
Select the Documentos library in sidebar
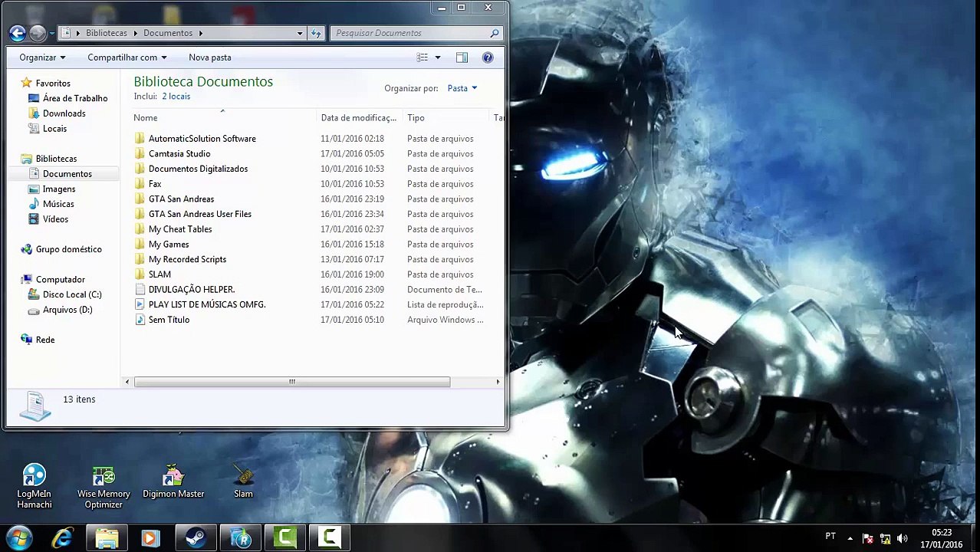click(x=67, y=174)
